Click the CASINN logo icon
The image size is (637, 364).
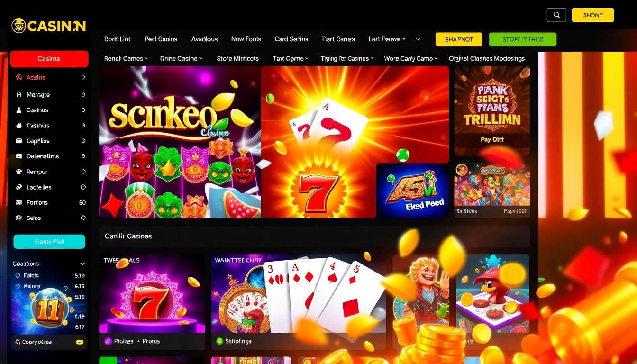(18, 26)
